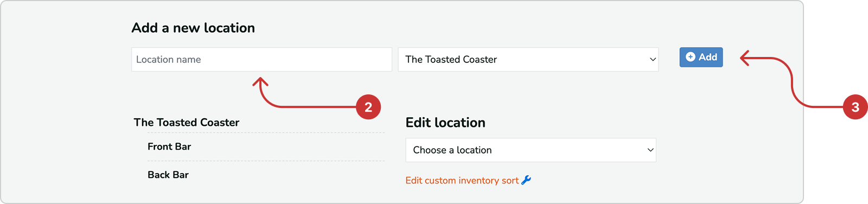Click chevron on The Toasted Coaster select
The width and height of the screenshot is (868, 204).
(653, 60)
